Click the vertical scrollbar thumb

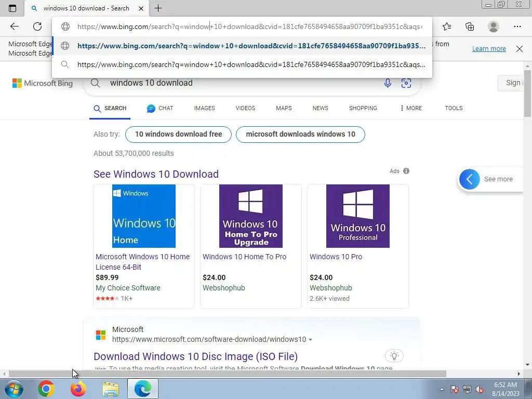click(x=527, y=94)
